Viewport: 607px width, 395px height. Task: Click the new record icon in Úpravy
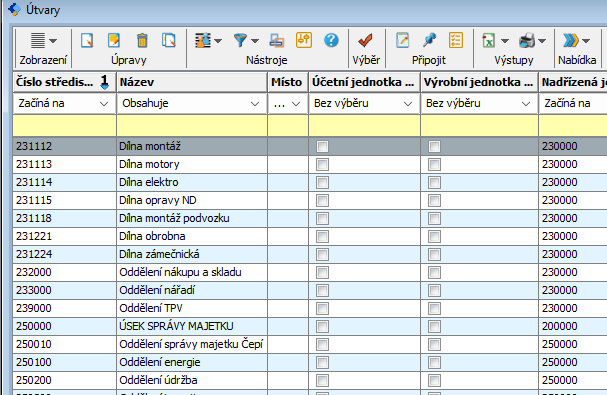[87, 40]
